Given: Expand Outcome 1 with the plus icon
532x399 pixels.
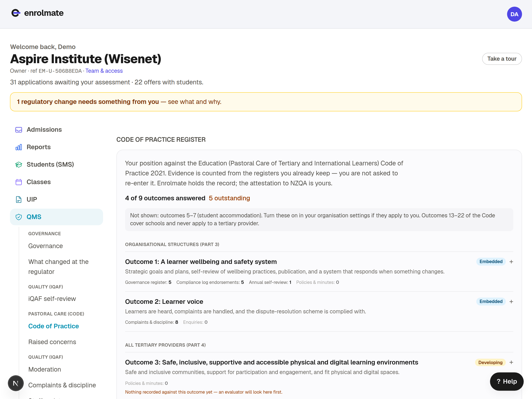Looking at the screenshot, I should [511, 262].
